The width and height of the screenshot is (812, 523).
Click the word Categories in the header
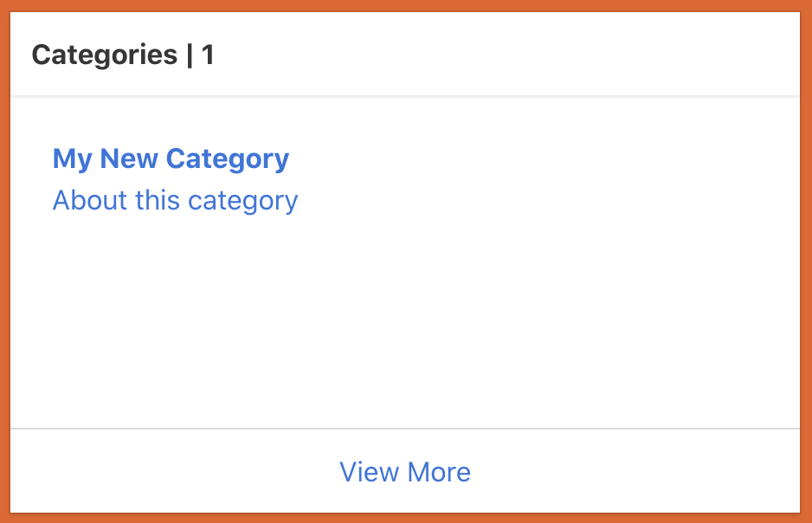[x=105, y=55]
